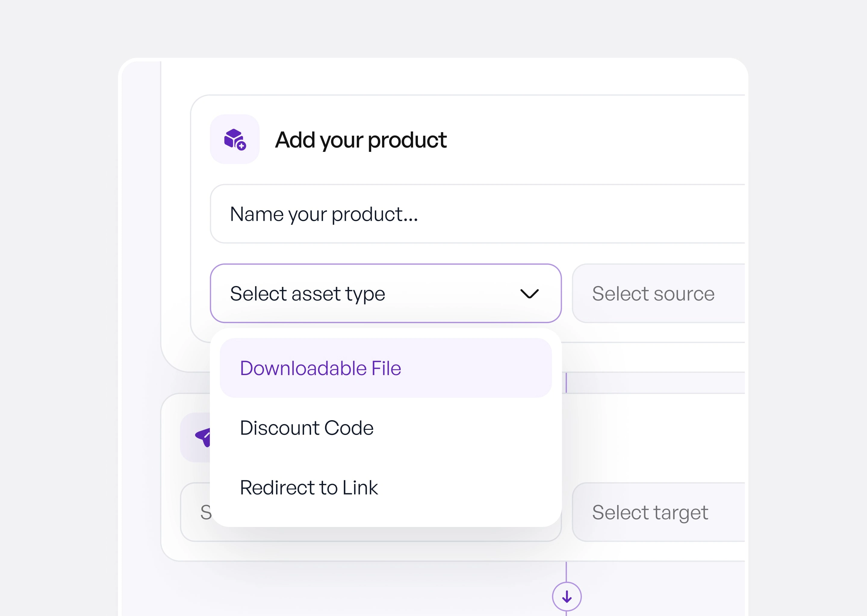Open the Select target dropdown
The width and height of the screenshot is (867, 616).
658,512
